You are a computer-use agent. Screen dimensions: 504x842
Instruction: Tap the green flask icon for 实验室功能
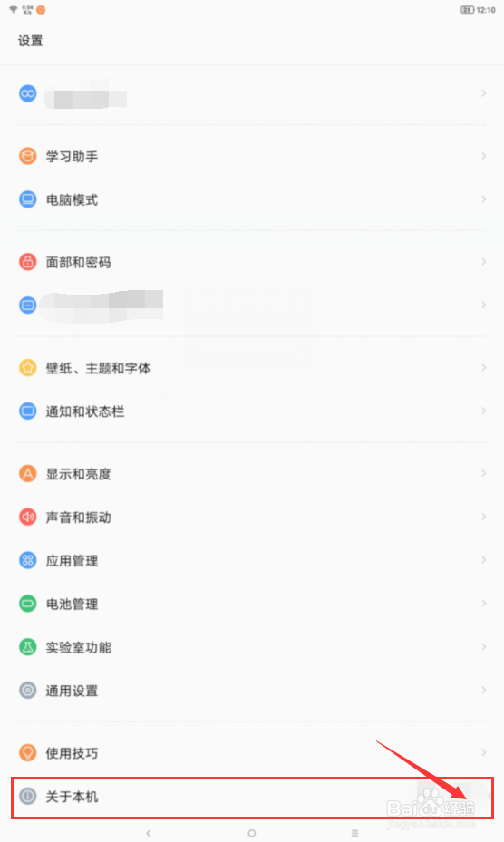[27, 646]
